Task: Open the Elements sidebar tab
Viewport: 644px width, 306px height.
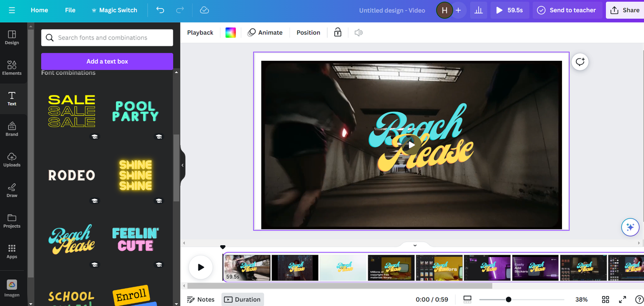Action: [12, 68]
